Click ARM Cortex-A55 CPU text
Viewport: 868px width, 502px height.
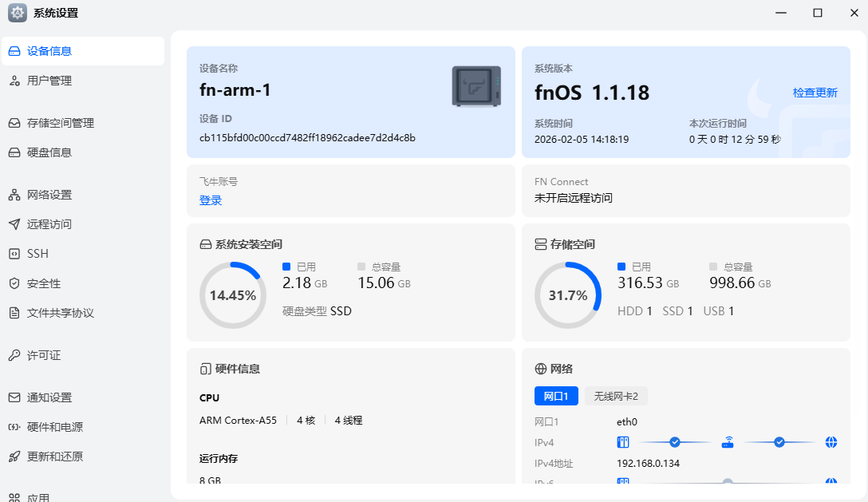tap(238, 421)
